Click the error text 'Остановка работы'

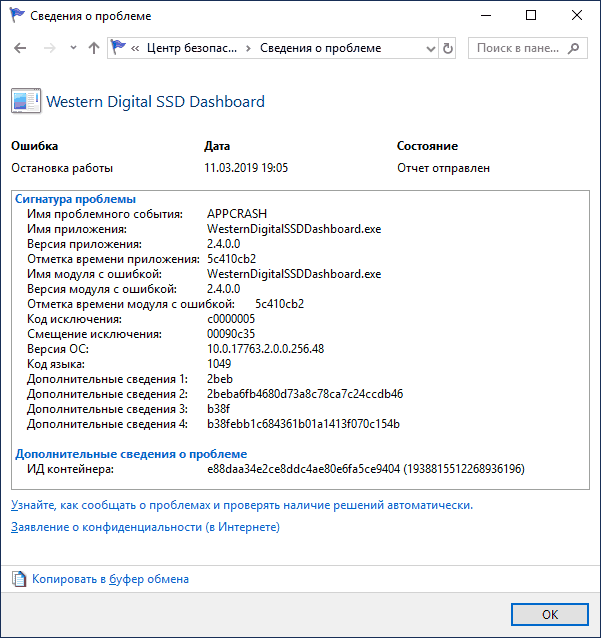[x=62, y=168]
